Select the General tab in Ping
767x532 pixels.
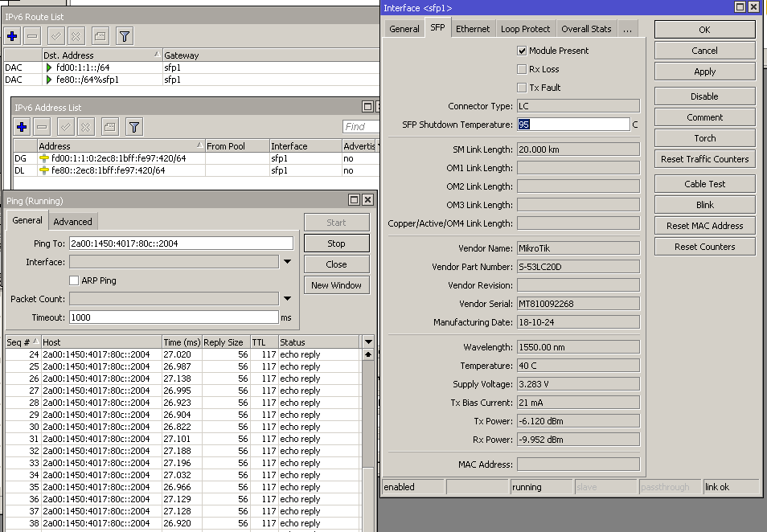click(x=27, y=220)
